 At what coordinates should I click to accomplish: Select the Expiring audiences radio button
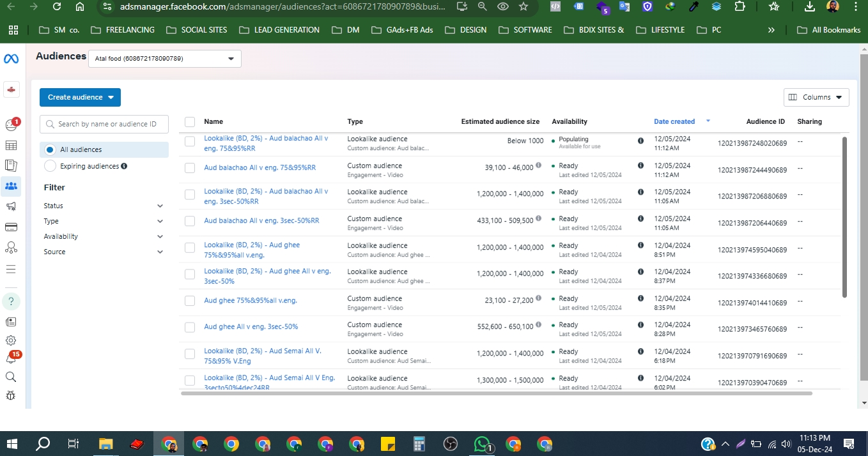[x=50, y=166]
